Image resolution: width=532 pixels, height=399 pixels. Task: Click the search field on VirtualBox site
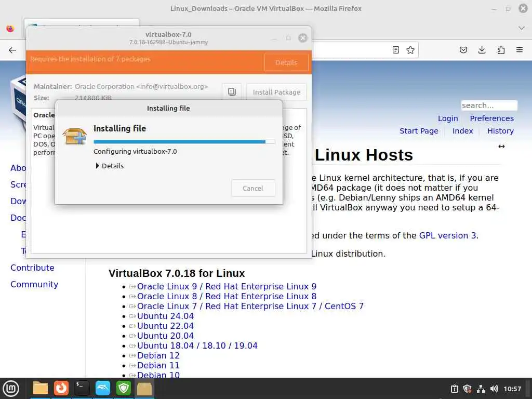pos(489,105)
